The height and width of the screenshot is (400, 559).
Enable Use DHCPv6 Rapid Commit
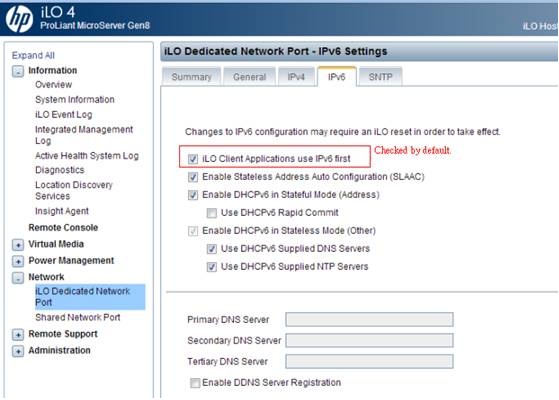coord(212,213)
